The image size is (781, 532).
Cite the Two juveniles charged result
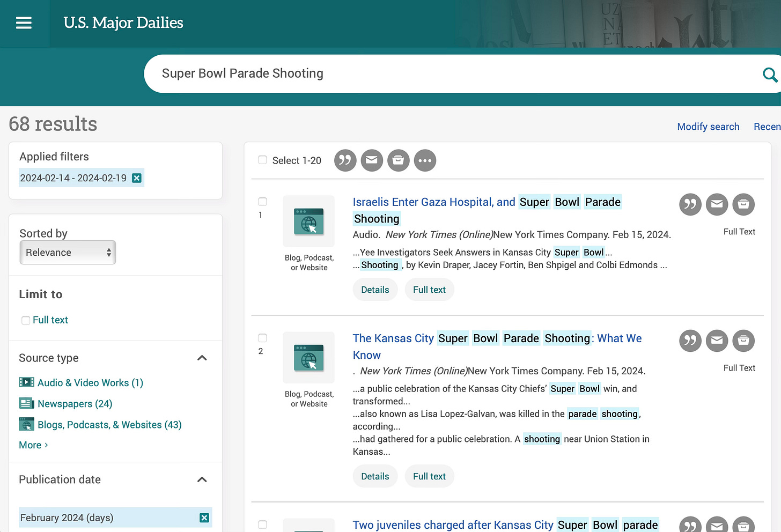tap(690, 524)
